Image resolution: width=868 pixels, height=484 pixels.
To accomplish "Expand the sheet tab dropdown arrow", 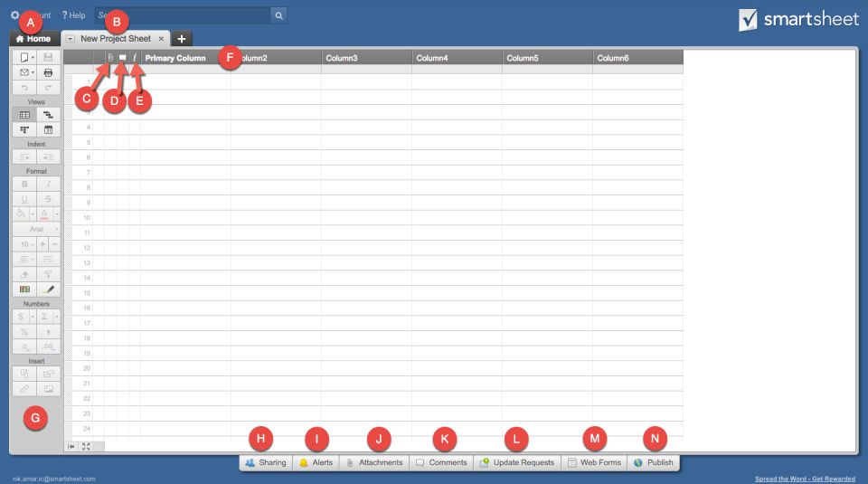I will coord(71,39).
